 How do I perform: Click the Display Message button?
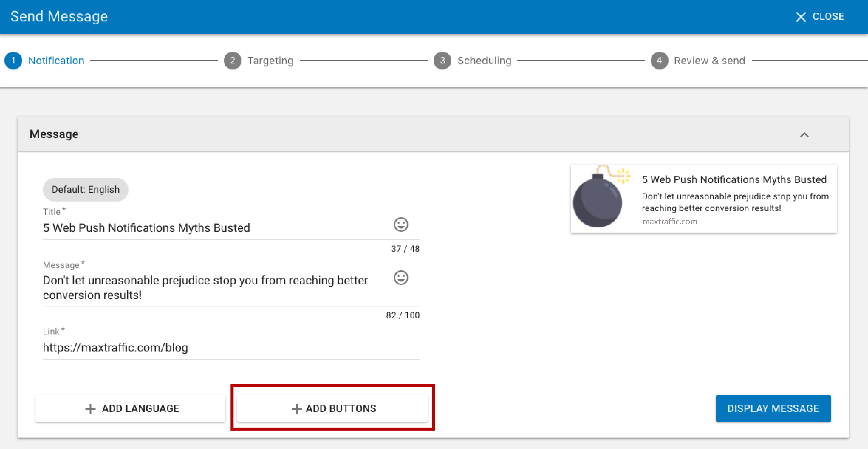pos(773,408)
